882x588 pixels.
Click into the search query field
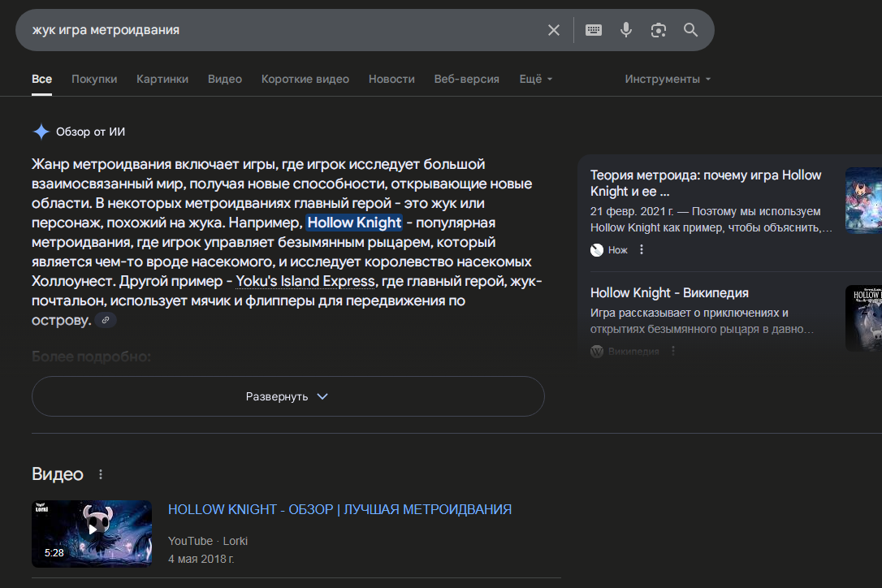click(276, 30)
